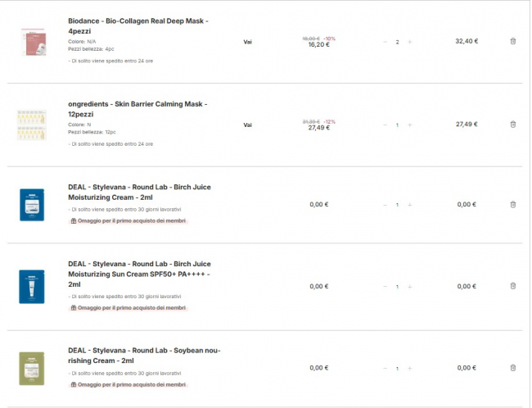Screen dimensions: 532x408
Task: Remove ongredients Calming Mask using trash icon
Action: click(513, 125)
